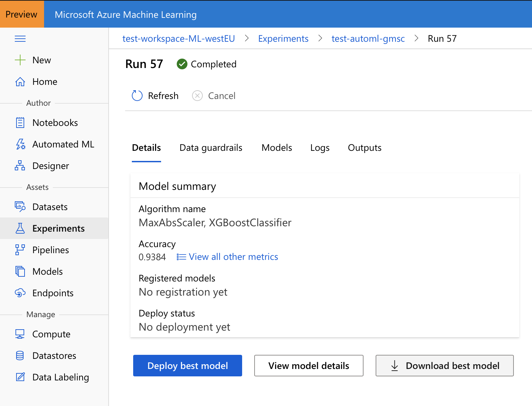Click the Endpoints cloud icon
532x406 pixels.
[20, 293]
